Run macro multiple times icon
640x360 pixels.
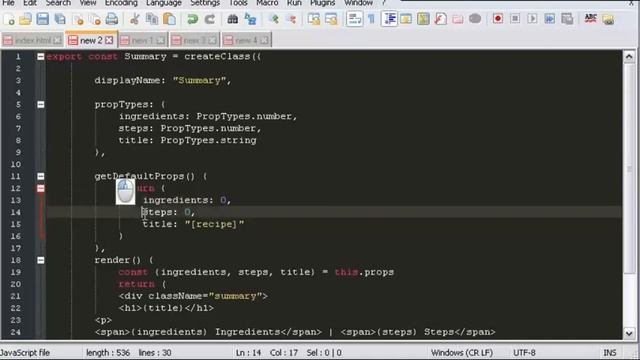pos(549,19)
